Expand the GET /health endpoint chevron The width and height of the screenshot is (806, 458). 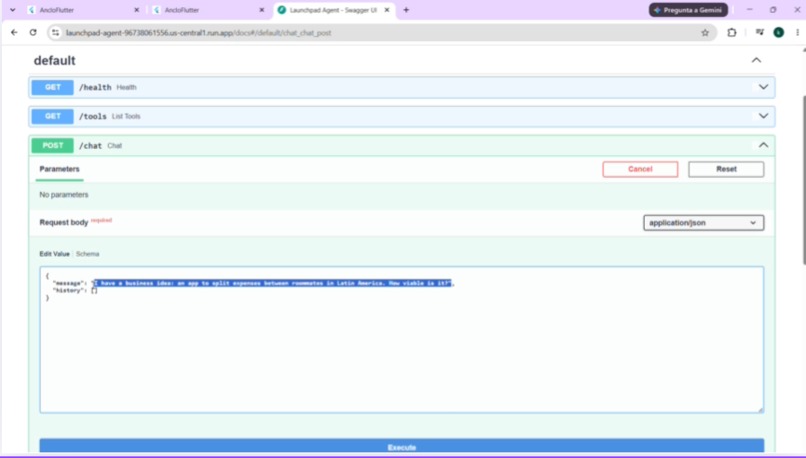(763, 87)
